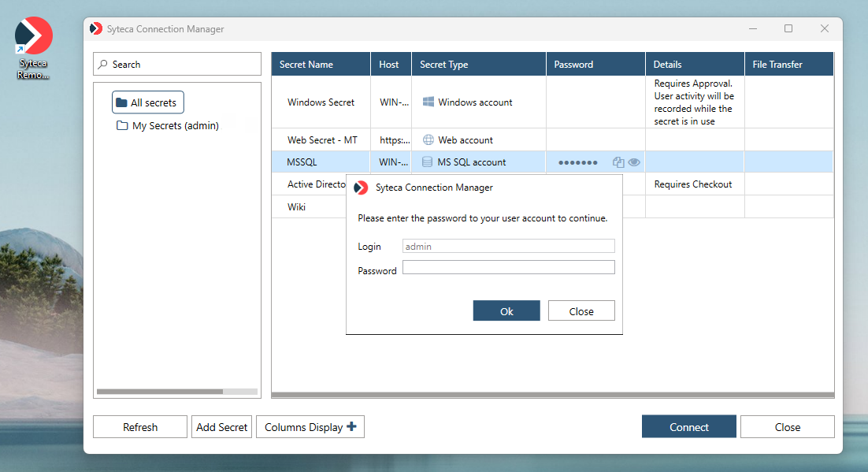This screenshot has height=472, width=868.
Task: Click the My Secrets (admin) folder icon
Action: (122, 126)
